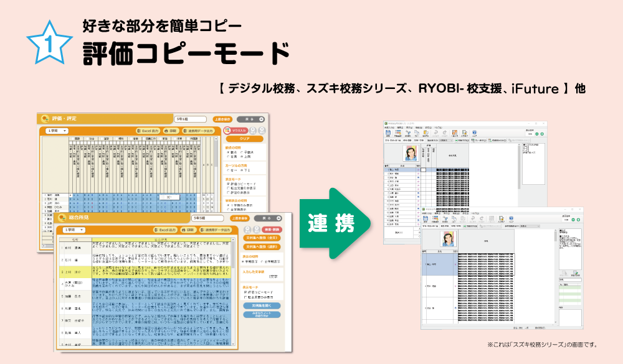
Task: Click green zoom-out minus in upper Suzuki window
Action: tap(537, 134)
